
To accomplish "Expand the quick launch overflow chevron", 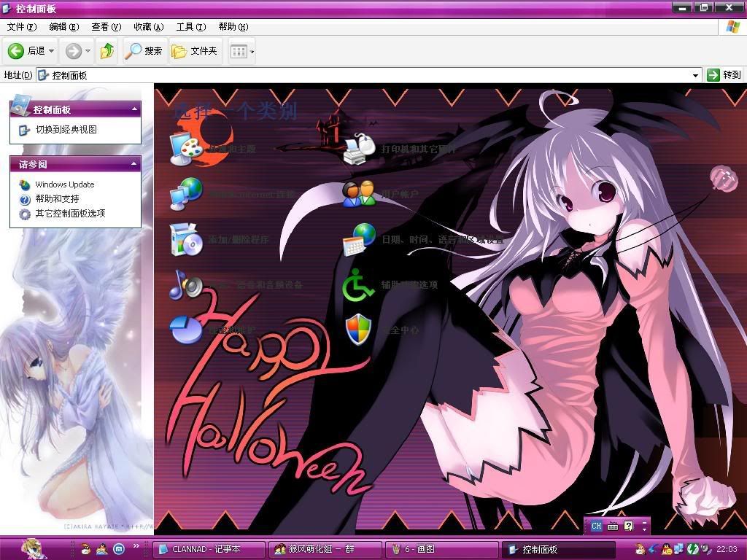I will tap(136, 545).
